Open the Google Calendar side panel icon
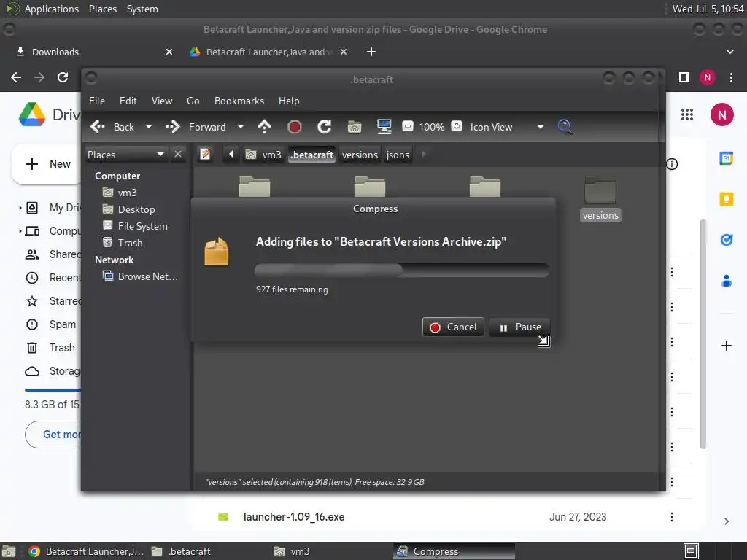Image resolution: width=747 pixels, height=560 pixels. [727, 157]
